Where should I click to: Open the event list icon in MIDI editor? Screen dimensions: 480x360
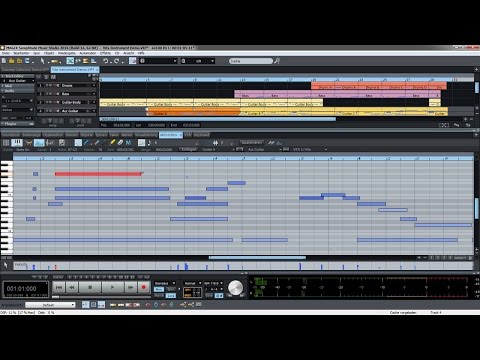point(62,143)
